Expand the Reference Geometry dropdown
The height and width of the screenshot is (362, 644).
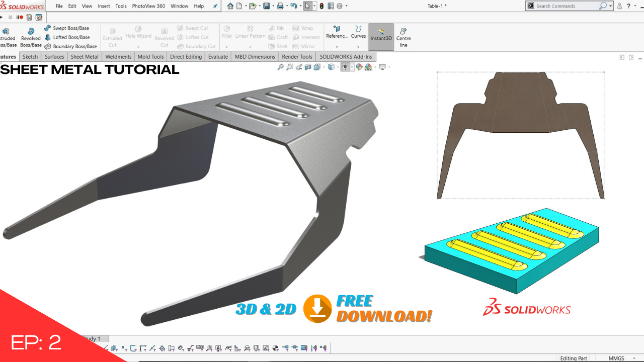click(x=337, y=46)
